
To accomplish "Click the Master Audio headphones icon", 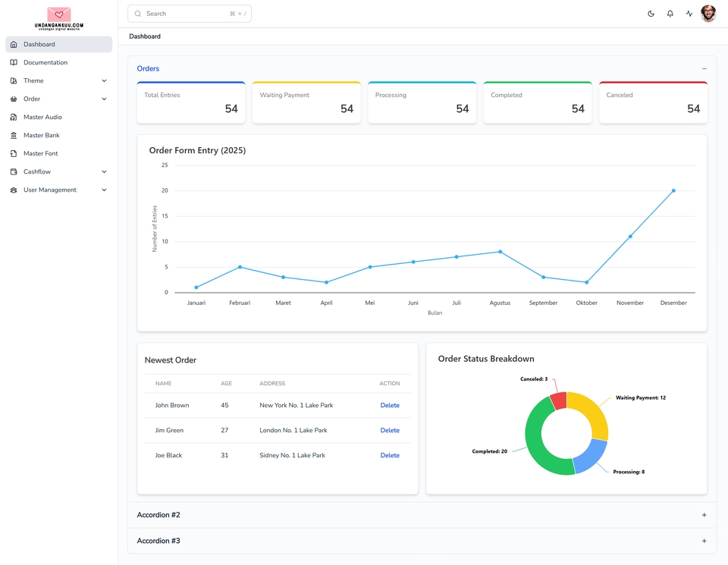I will pyautogui.click(x=13, y=117).
